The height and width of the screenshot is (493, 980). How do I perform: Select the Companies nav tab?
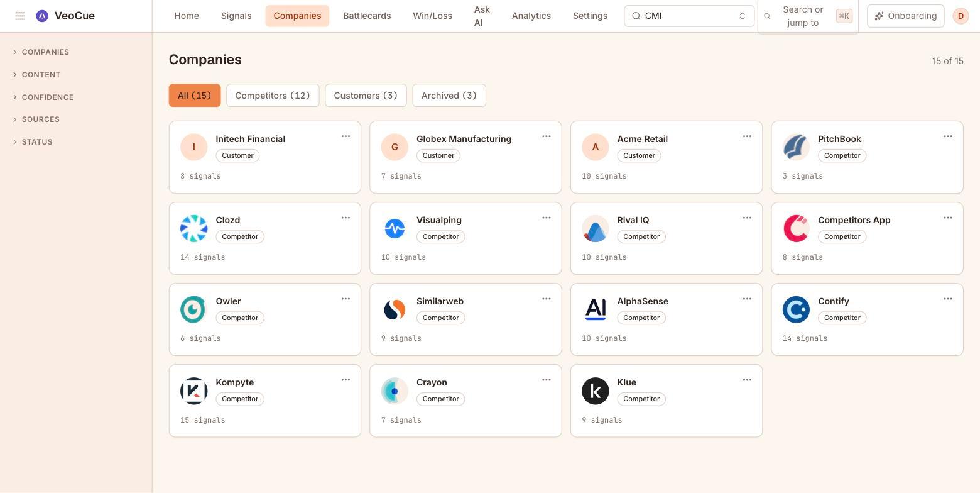297,16
